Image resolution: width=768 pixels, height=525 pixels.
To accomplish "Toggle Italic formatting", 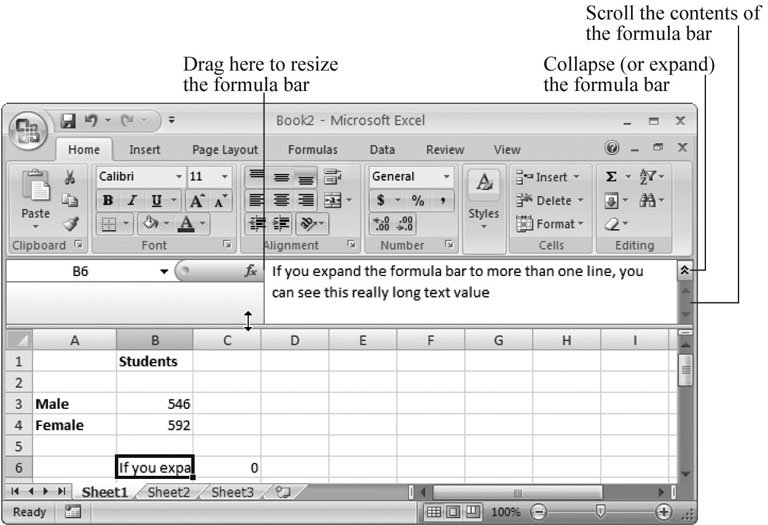I will (x=131, y=200).
